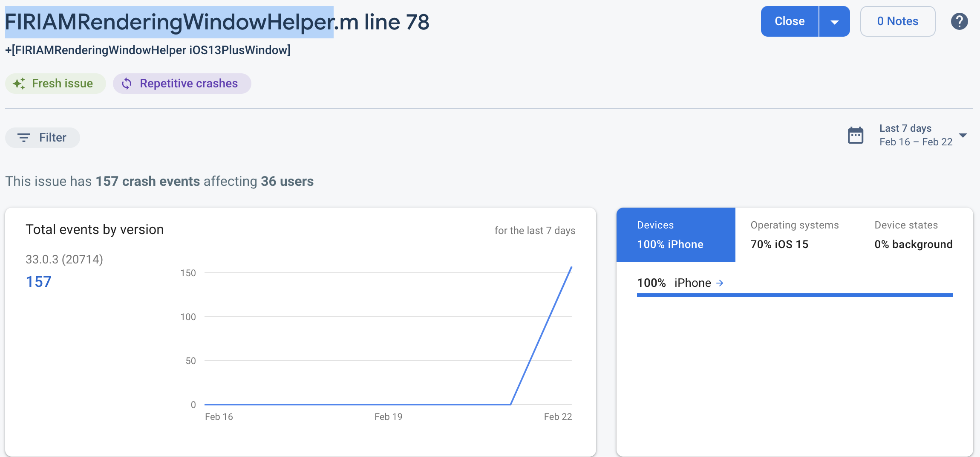Click the Filter chip button
Viewport: 980px width, 457px height.
(x=43, y=138)
